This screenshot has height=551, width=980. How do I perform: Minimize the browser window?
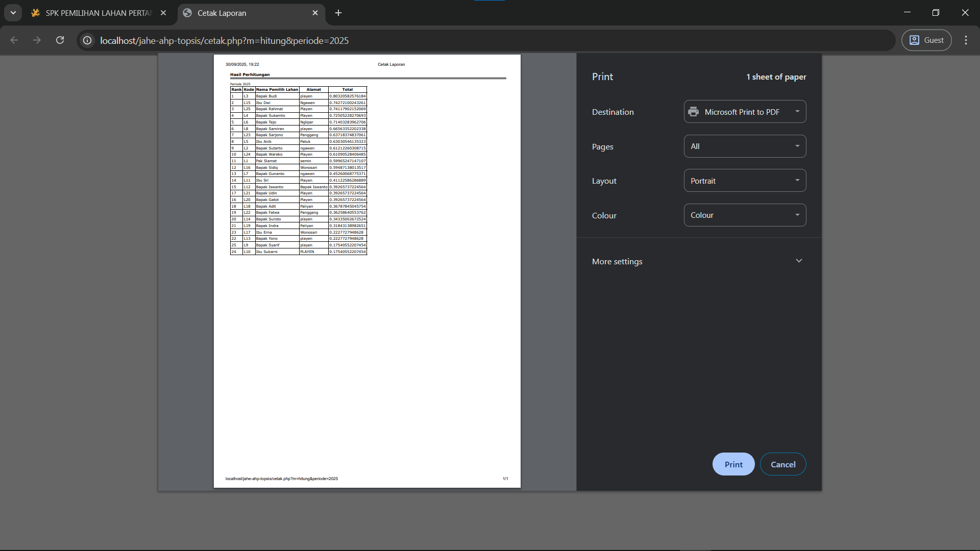point(907,12)
